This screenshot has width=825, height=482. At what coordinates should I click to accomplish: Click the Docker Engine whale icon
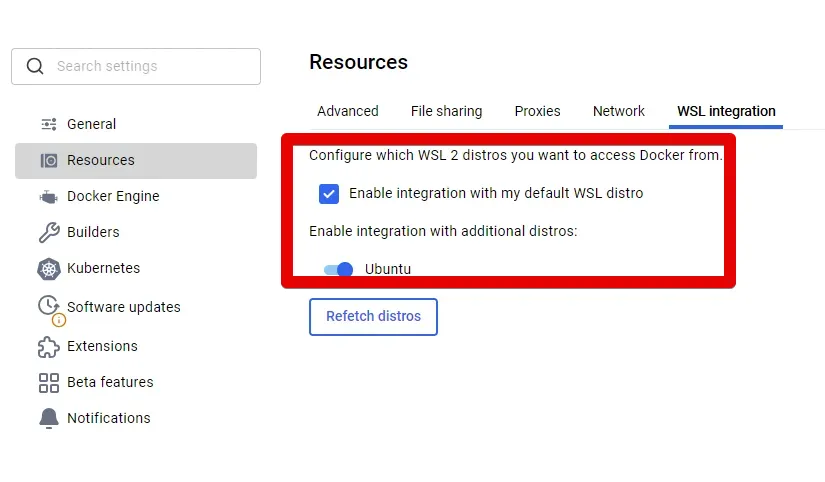tap(48, 197)
